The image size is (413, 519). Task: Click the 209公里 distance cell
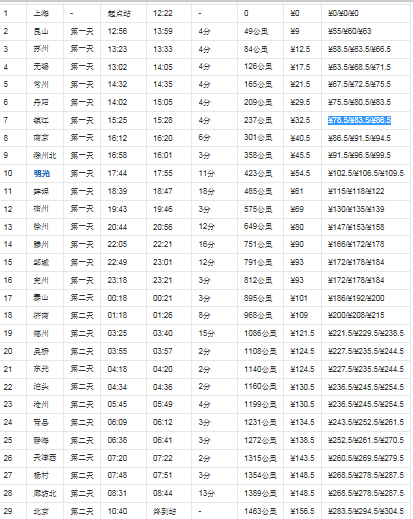(258, 102)
